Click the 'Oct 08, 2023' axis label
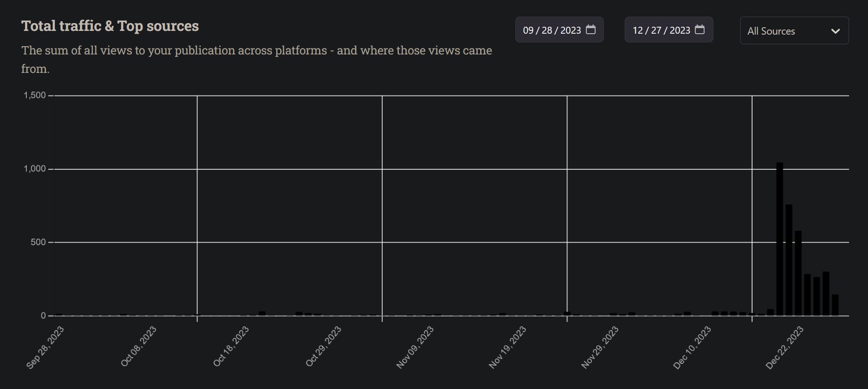The height and width of the screenshot is (389, 868). click(138, 347)
